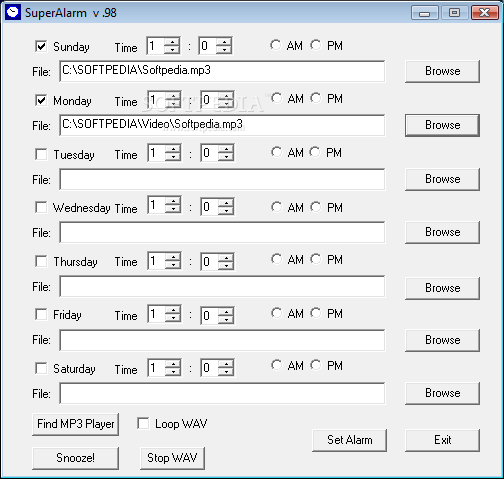The width and height of the screenshot is (504, 479).
Task: Click empty Friday file field
Action: coord(222,340)
